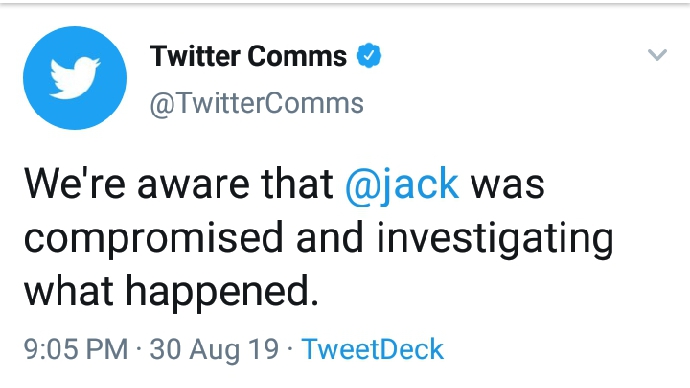Click the dot between time and date
The width and height of the screenshot is (690, 388).
(139, 350)
